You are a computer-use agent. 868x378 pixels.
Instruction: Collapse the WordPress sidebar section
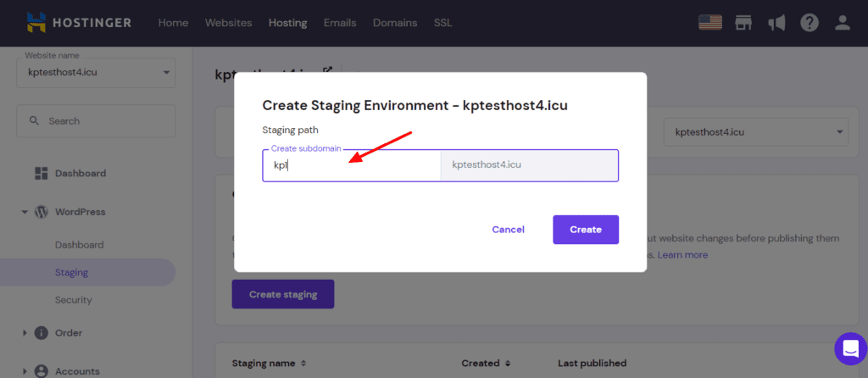(25, 212)
